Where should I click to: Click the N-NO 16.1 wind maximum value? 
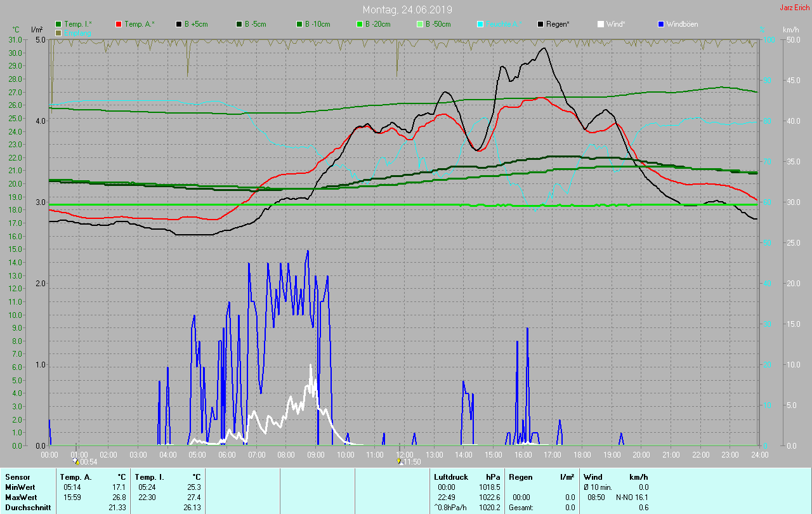632,497
